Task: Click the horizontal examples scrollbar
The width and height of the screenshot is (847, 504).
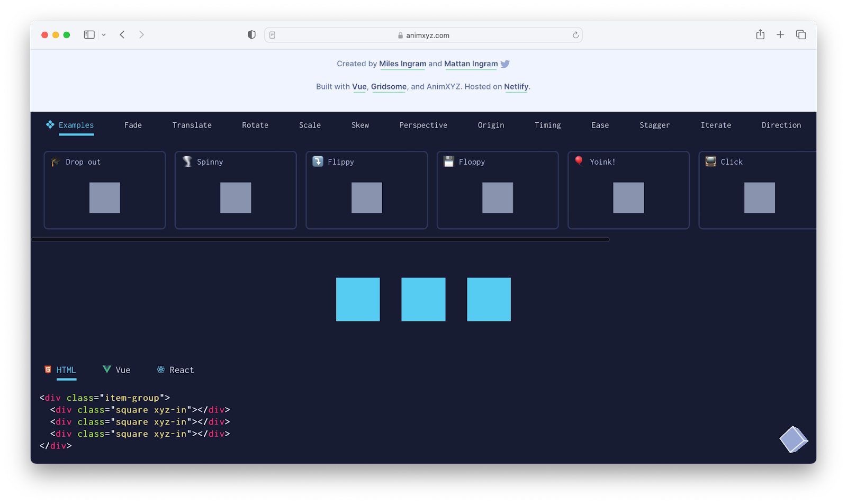Action: [x=320, y=240]
